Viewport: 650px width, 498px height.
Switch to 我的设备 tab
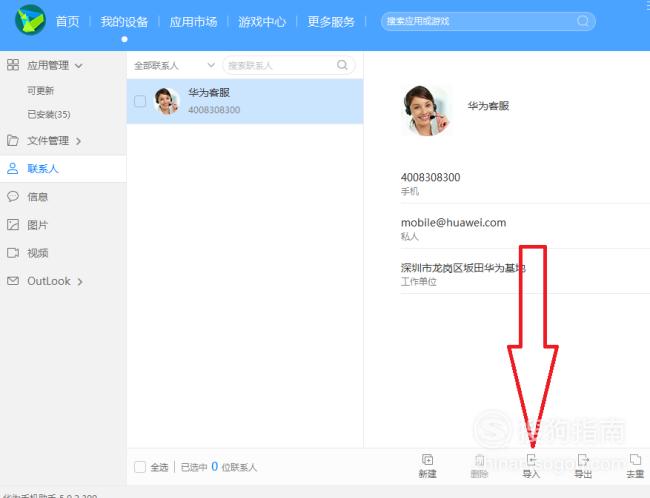tap(124, 22)
